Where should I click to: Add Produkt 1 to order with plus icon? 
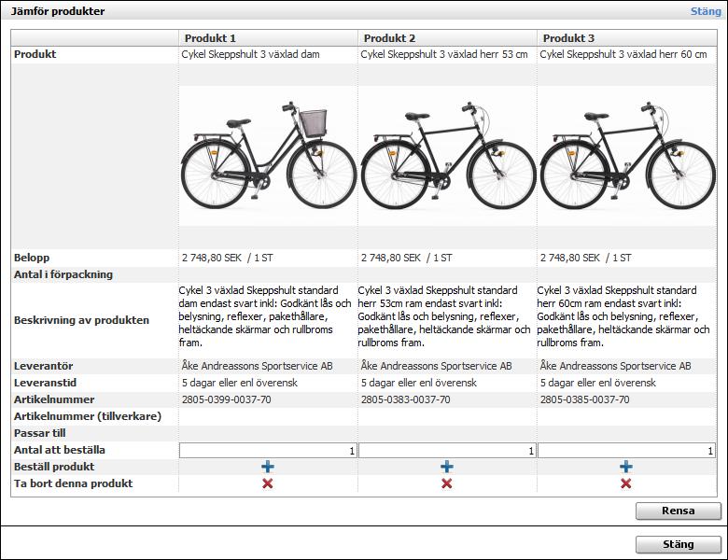[x=268, y=467]
